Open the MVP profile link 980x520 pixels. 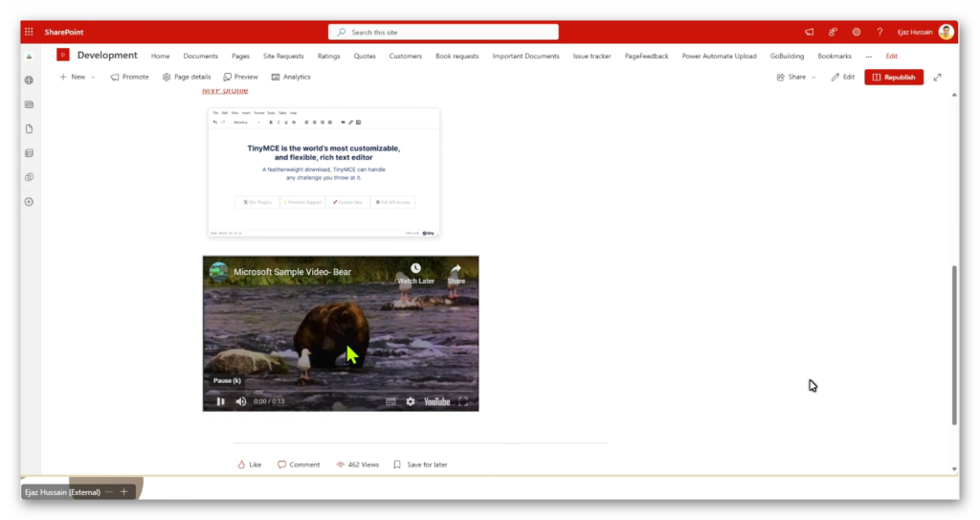225,91
